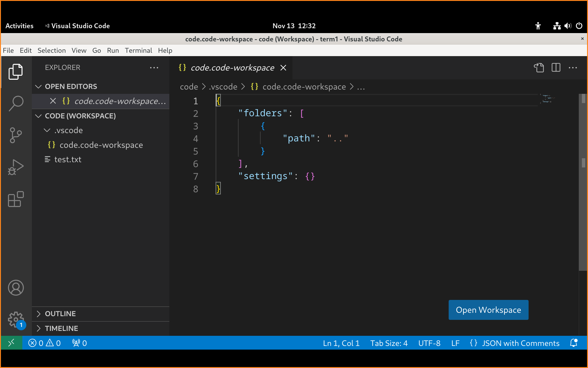The width and height of the screenshot is (588, 368).
Task: Open the Source Control view
Action: click(16, 135)
